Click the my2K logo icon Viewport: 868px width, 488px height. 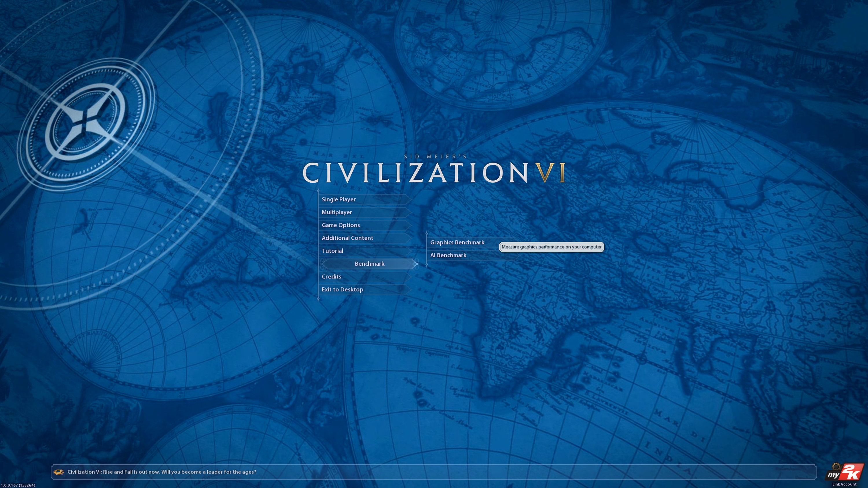(845, 472)
